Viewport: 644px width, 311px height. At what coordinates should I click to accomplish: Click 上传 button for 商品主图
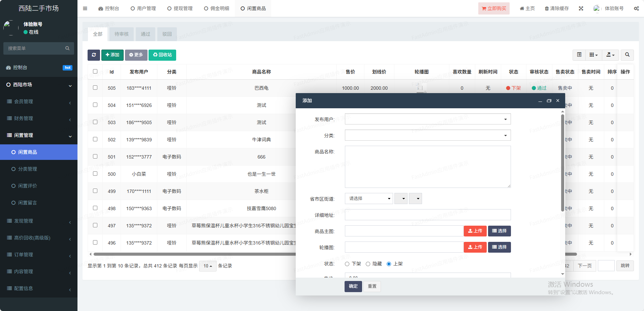pyautogui.click(x=475, y=231)
